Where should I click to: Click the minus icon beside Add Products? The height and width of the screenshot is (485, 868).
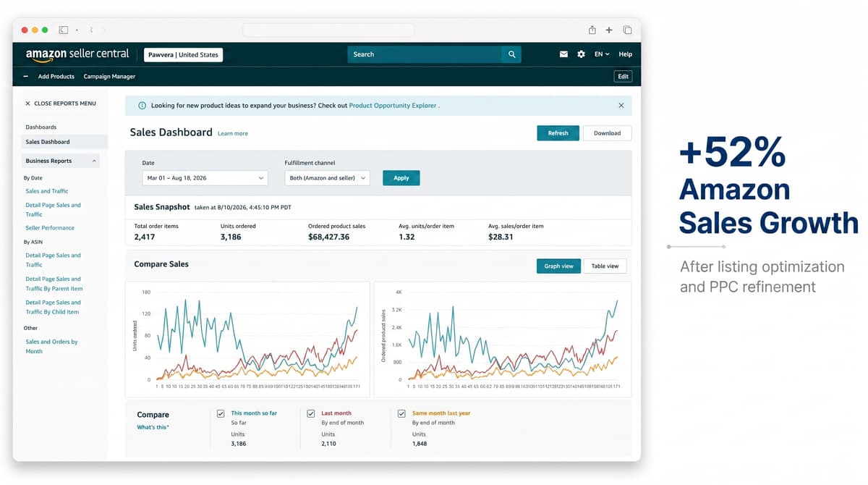26,76
